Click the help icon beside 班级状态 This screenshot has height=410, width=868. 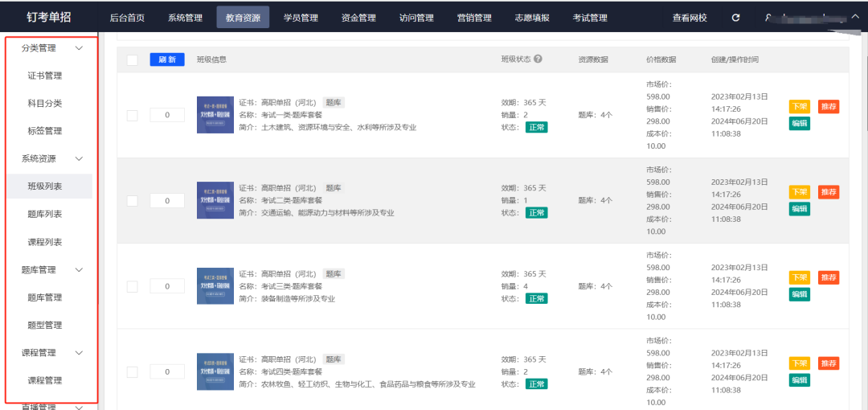click(x=538, y=59)
